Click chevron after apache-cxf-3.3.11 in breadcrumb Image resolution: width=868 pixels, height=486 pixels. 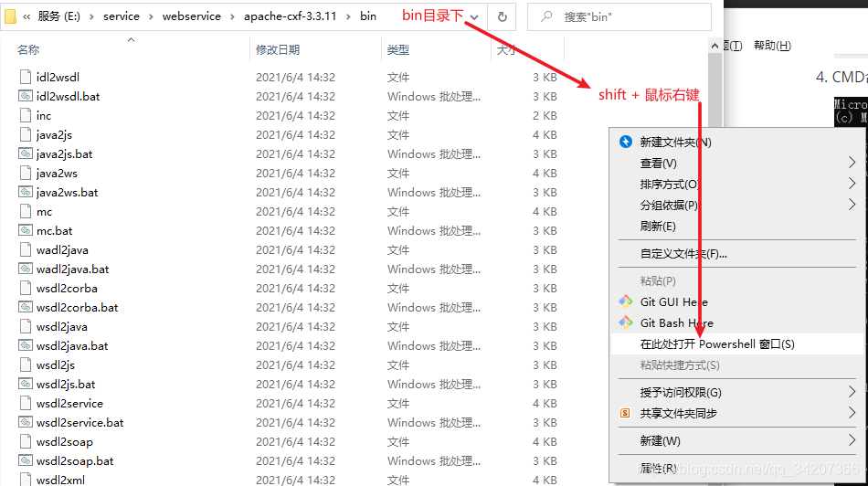(x=348, y=16)
